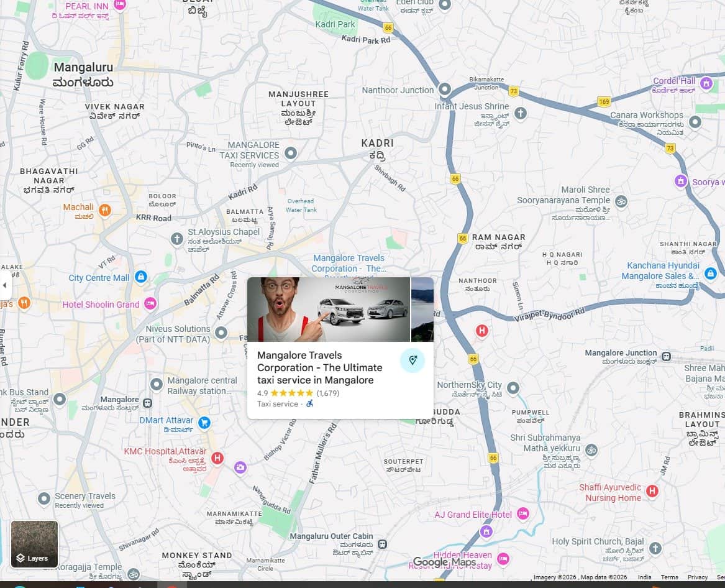Click the Mangaluru city name label
725x588 pixels.
83,68
